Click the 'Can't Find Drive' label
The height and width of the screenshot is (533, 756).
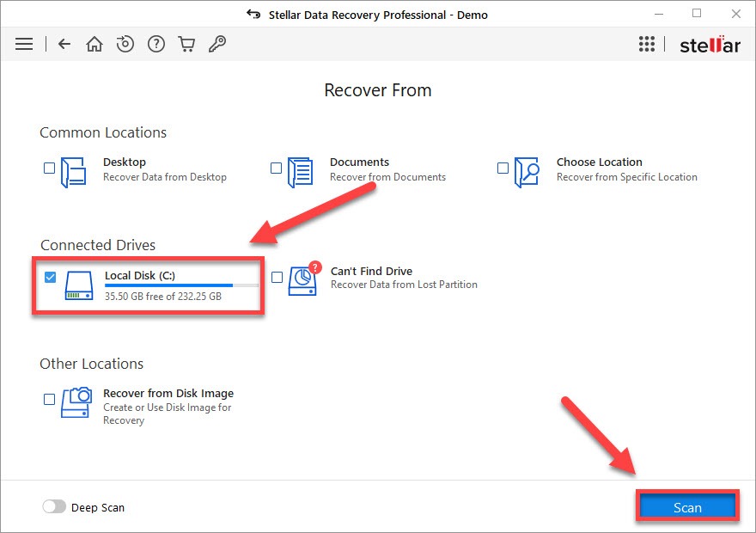pyautogui.click(x=371, y=271)
